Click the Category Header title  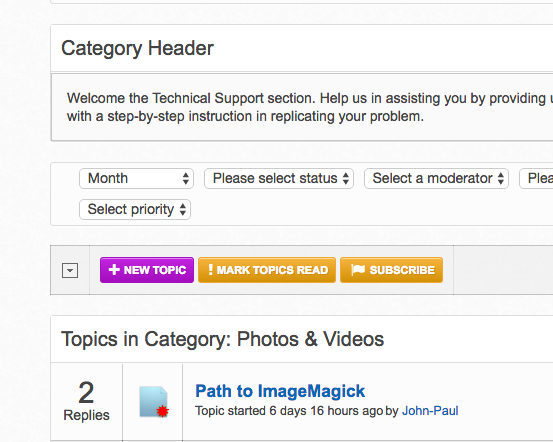tap(138, 48)
